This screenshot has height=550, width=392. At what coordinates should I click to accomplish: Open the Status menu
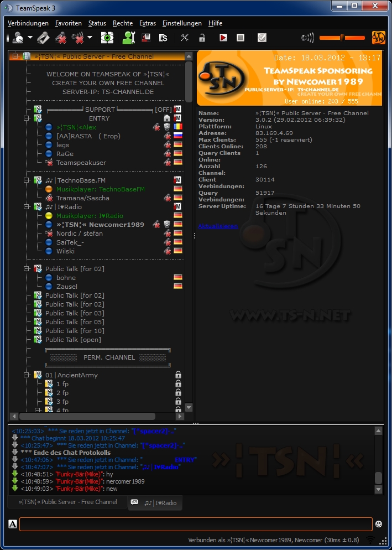coord(97,23)
